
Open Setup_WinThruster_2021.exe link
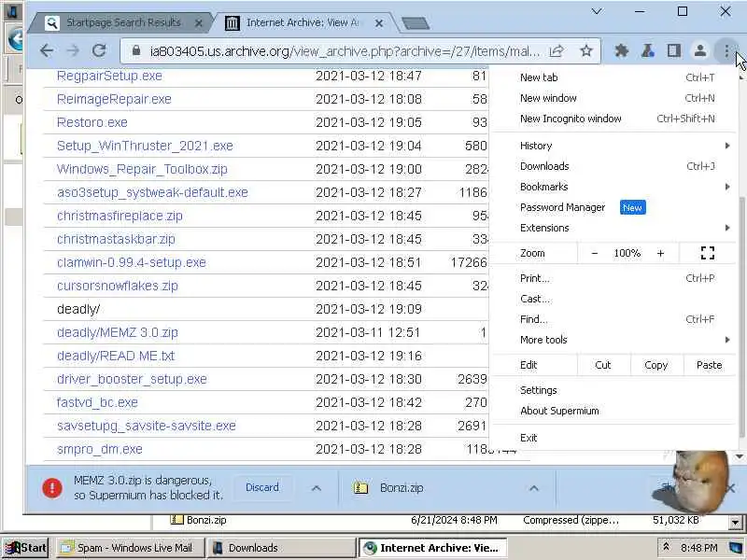pos(145,146)
